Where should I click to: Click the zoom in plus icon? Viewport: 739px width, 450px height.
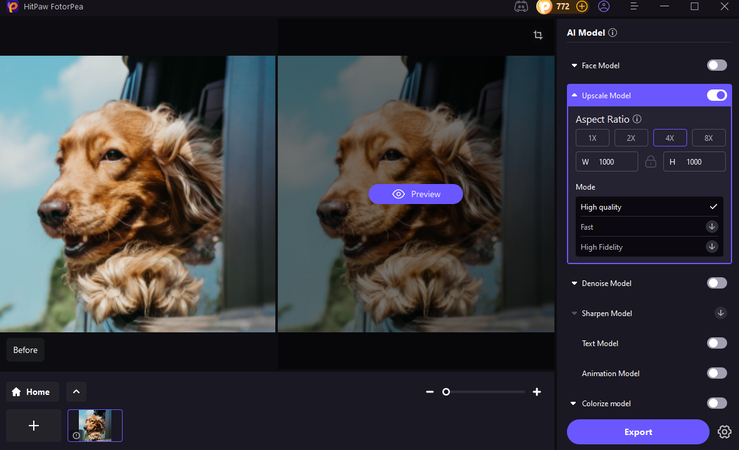pyautogui.click(x=537, y=392)
